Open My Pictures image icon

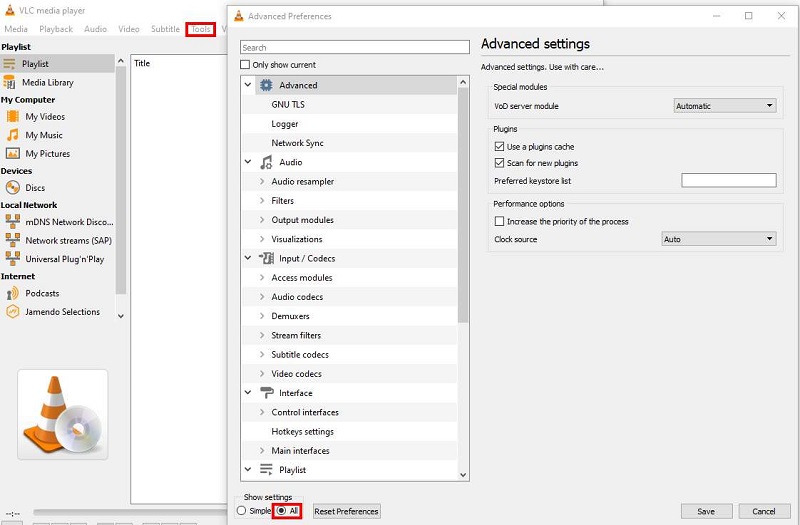pyautogui.click(x=12, y=153)
